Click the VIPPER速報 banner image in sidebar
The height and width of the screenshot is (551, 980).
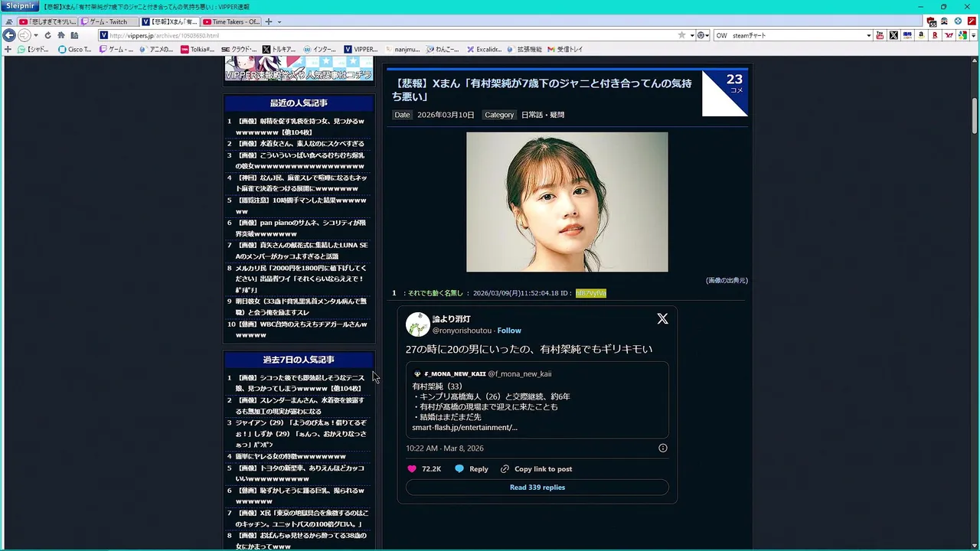click(299, 67)
